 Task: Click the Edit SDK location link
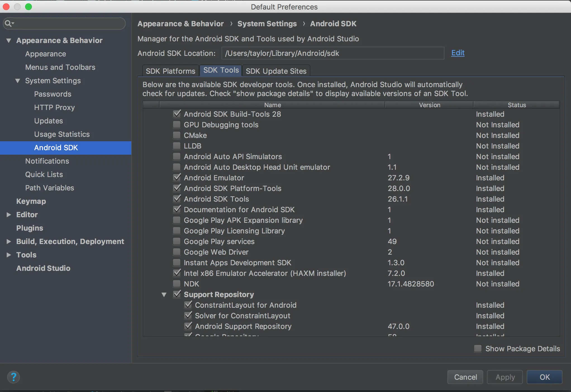(x=458, y=53)
